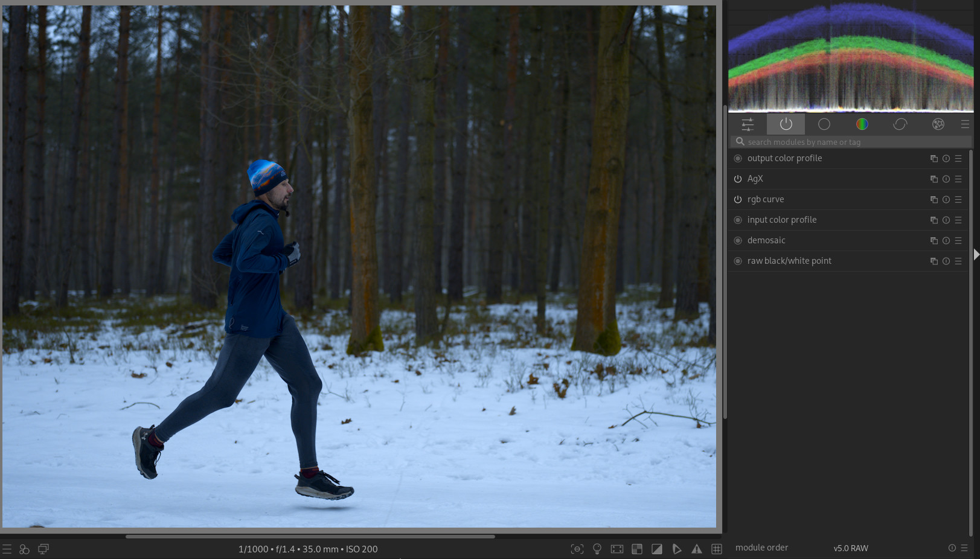Viewport: 980px width, 559px height.
Task: Click the horizontal scrollbar below the image
Action: [x=310, y=536]
